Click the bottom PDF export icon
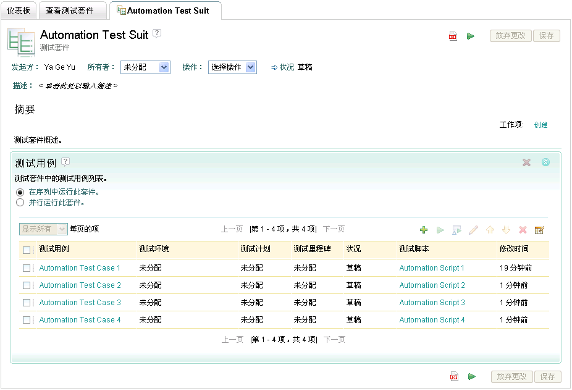The width and height of the screenshot is (572, 390). pos(454,376)
